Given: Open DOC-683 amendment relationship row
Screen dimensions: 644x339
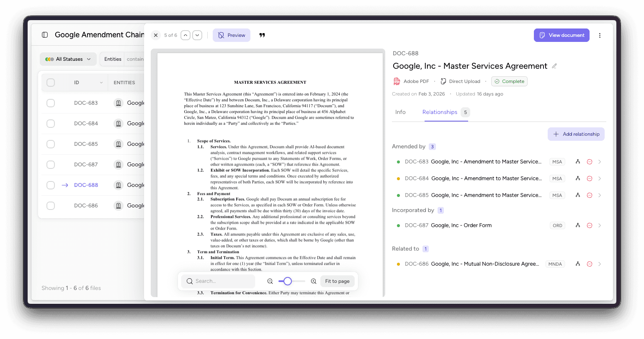Looking at the screenshot, I should click(499, 162).
